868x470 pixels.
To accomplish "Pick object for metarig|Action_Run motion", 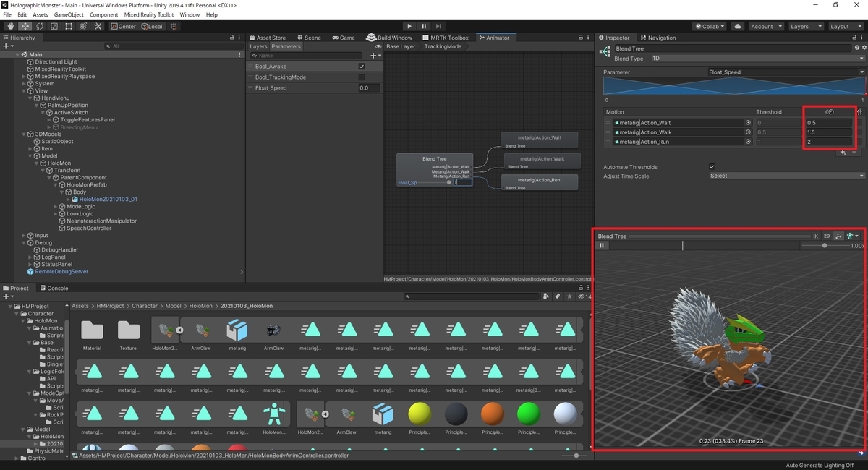I will click(748, 142).
